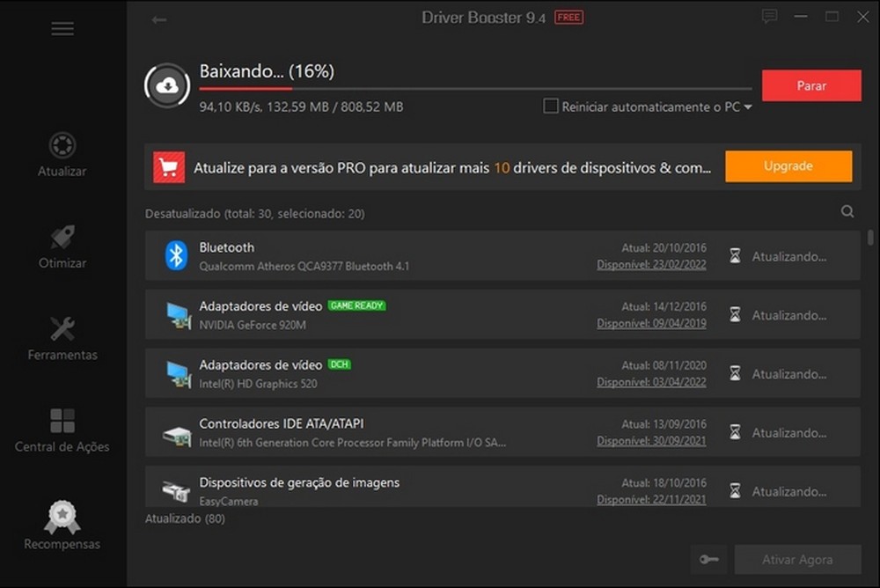880x588 pixels.
Task: Click the orange Upgrade button
Action: [788, 165]
